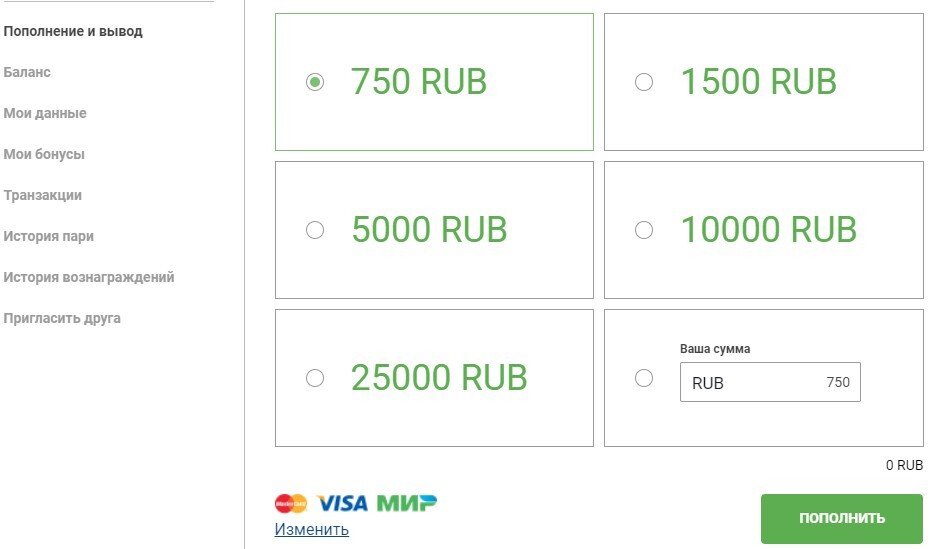Open Мои бонусы in the sidebar
931x549 pixels.
(x=44, y=154)
